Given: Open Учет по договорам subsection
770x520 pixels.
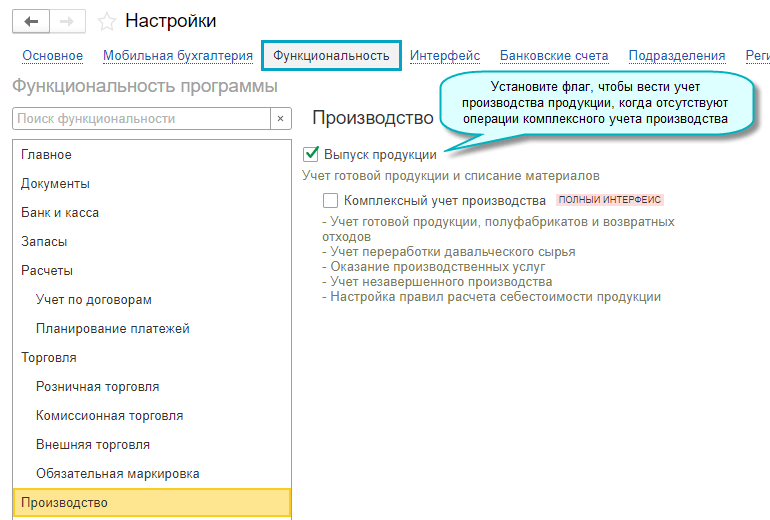Looking at the screenshot, I should (152, 300).
